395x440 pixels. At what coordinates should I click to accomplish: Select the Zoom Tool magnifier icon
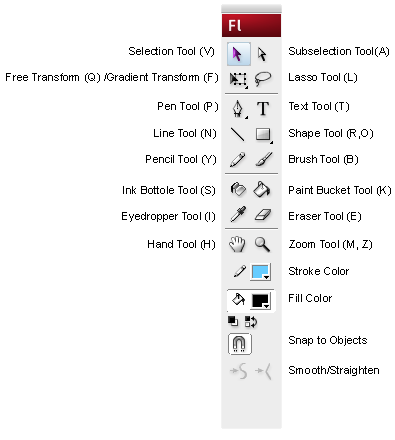pos(262,244)
